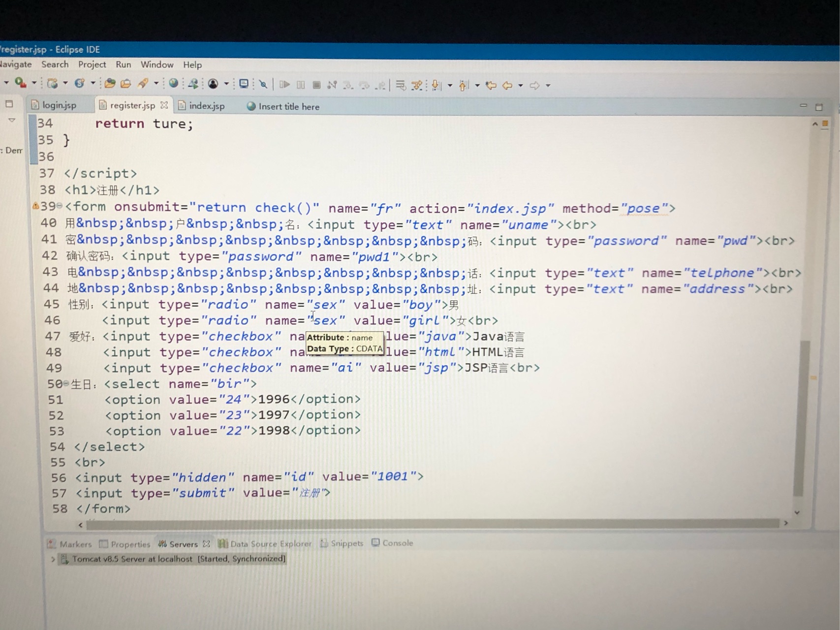Viewport: 840px width, 630px height.
Task: Minimize the editor area
Action: pyautogui.click(x=804, y=105)
